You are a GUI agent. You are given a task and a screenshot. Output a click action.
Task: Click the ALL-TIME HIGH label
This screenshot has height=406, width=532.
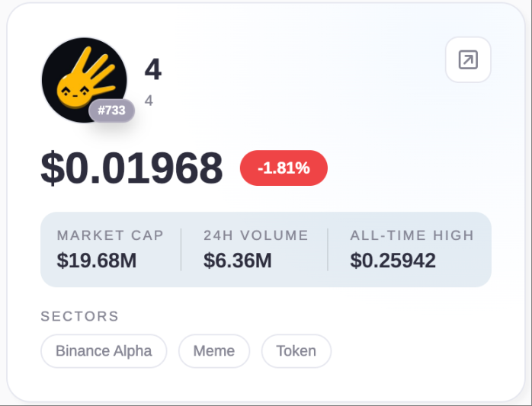pyautogui.click(x=412, y=235)
